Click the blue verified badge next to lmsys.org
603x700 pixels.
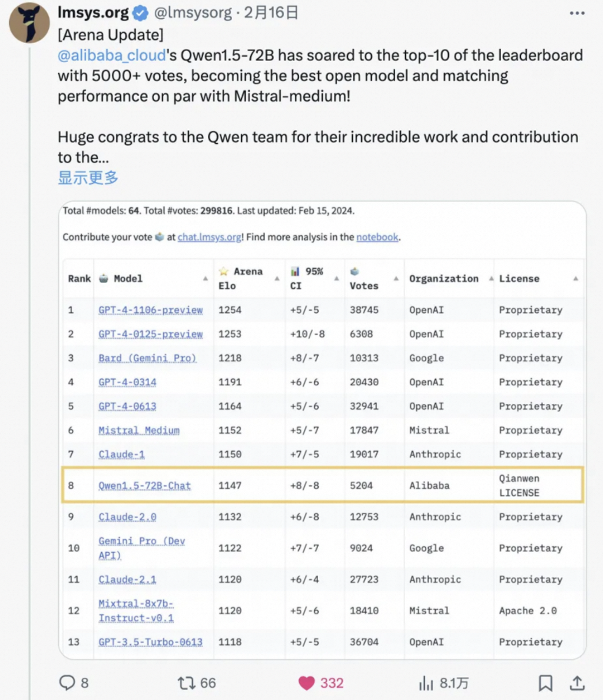(x=141, y=13)
